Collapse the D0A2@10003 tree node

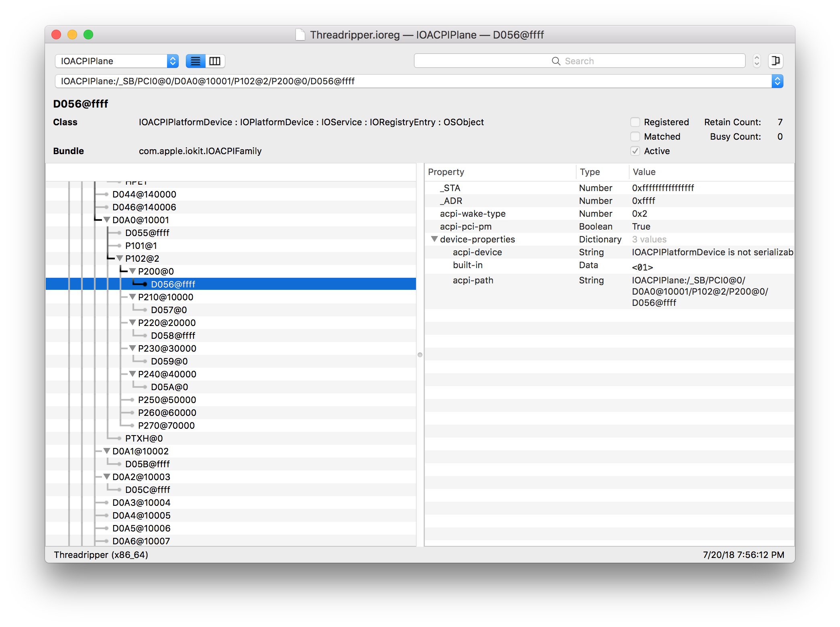[x=107, y=477]
